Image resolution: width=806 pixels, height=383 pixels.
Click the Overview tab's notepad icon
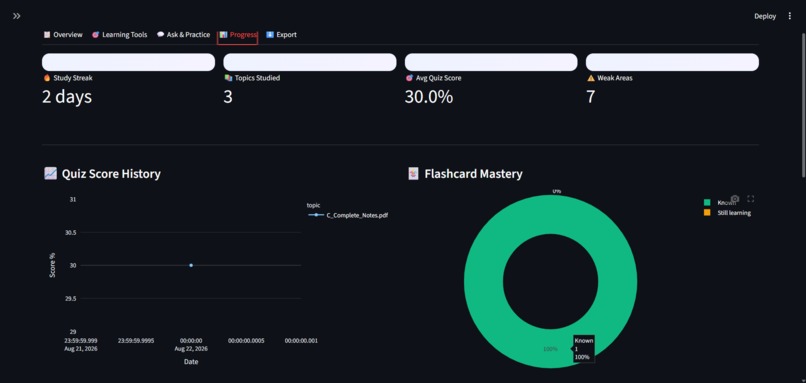pos(47,34)
